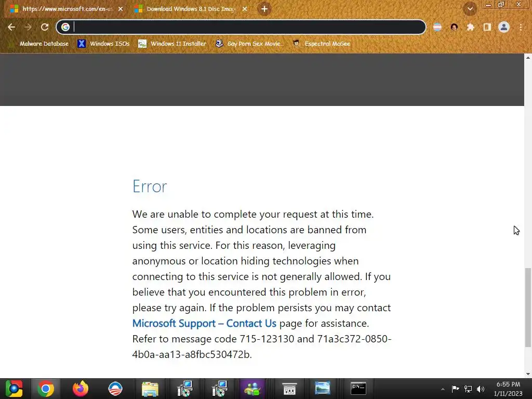Viewport: 532px width, 399px height.
Task: Open the Messenger people icon on taskbar
Action: coord(252,389)
